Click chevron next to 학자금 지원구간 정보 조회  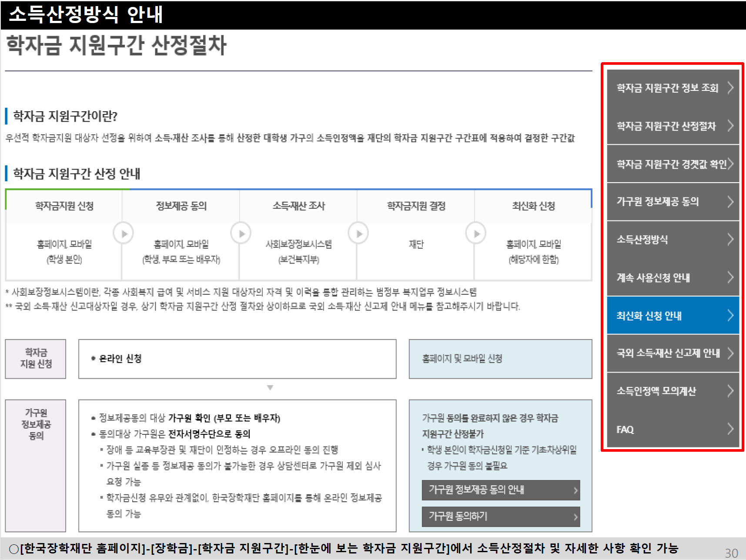point(731,88)
